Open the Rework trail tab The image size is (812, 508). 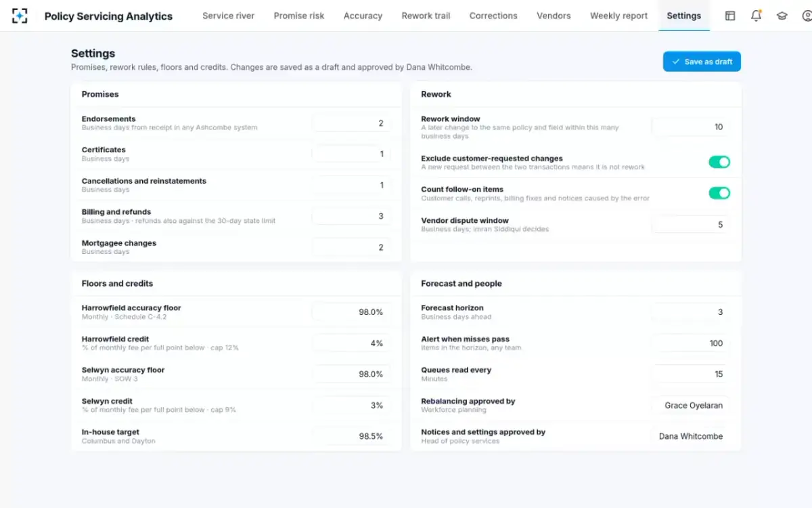(426, 16)
